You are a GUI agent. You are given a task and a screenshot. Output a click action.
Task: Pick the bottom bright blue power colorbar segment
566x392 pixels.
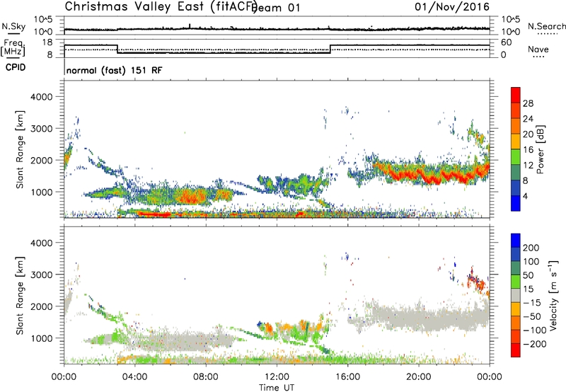[516, 204]
